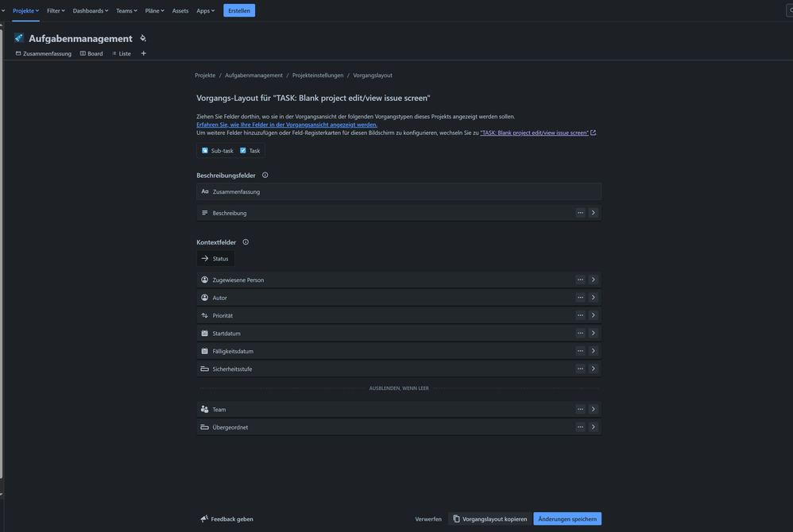Viewport: 793px width, 532px height.
Task: Expand the Fälligkeitsdatum field chevron
Action: point(594,351)
